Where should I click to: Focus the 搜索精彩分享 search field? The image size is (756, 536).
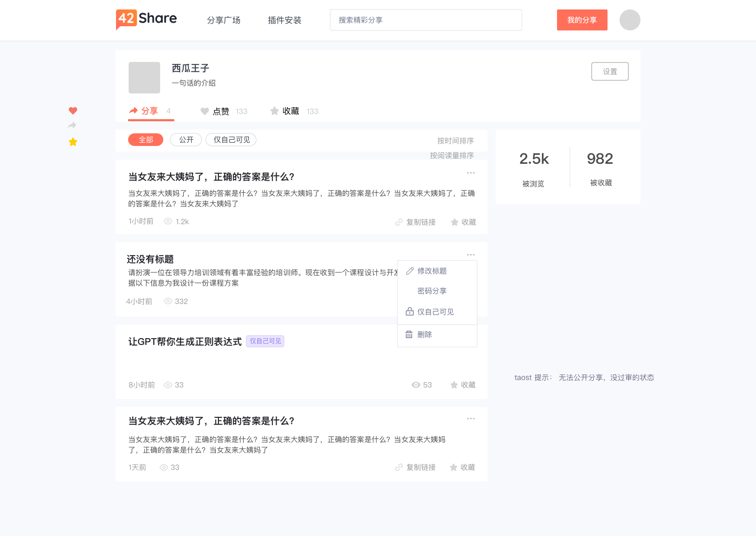pos(426,20)
